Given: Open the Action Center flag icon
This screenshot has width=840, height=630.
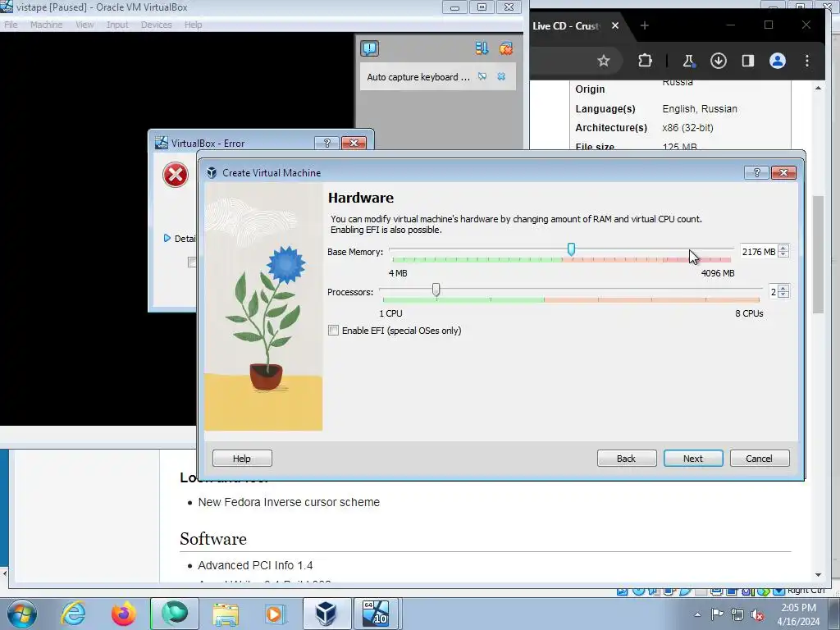Looking at the screenshot, I should pos(717,614).
